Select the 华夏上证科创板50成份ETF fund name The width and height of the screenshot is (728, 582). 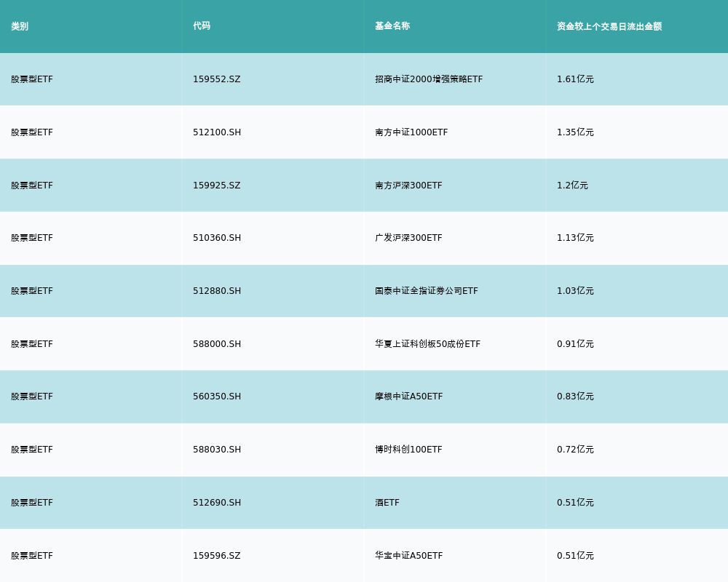pos(427,344)
